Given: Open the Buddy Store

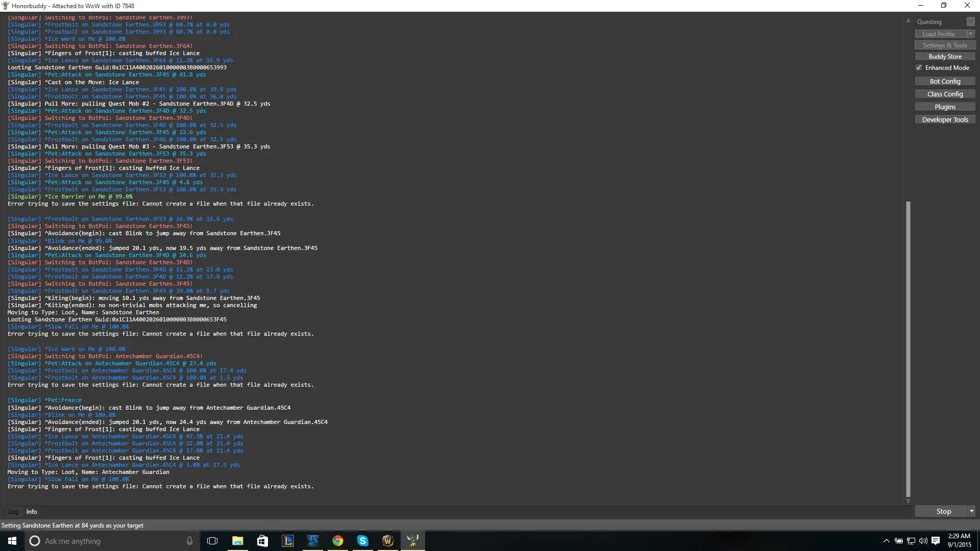Looking at the screenshot, I should [x=945, y=57].
